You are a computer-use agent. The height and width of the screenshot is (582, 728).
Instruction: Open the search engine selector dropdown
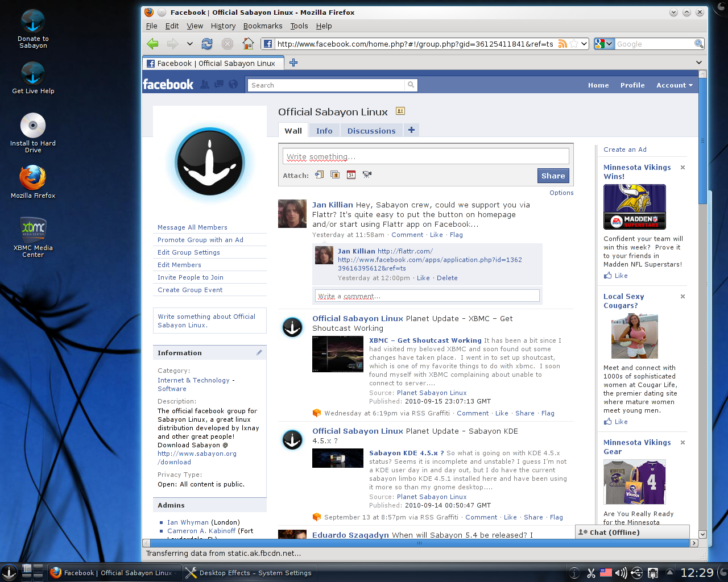pyautogui.click(x=604, y=44)
